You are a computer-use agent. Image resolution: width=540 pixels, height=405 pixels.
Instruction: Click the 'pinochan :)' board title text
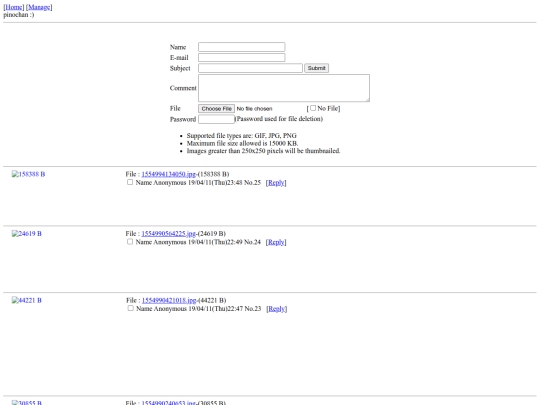[19, 15]
